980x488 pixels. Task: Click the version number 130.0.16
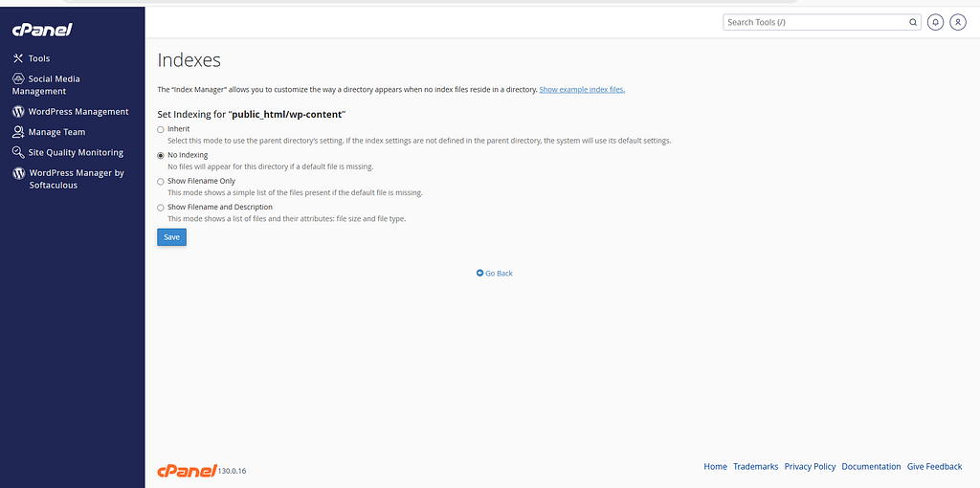tap(232, 471)
